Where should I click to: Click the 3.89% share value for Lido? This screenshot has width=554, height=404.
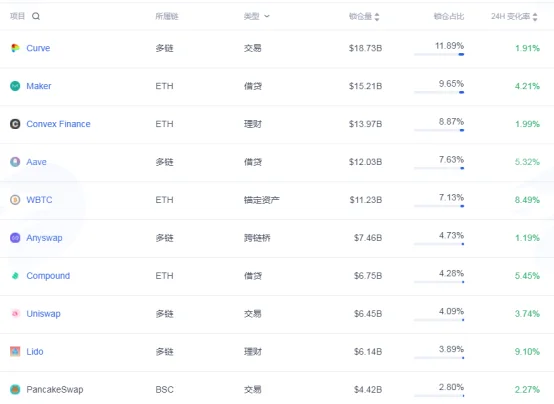(451, 349)
